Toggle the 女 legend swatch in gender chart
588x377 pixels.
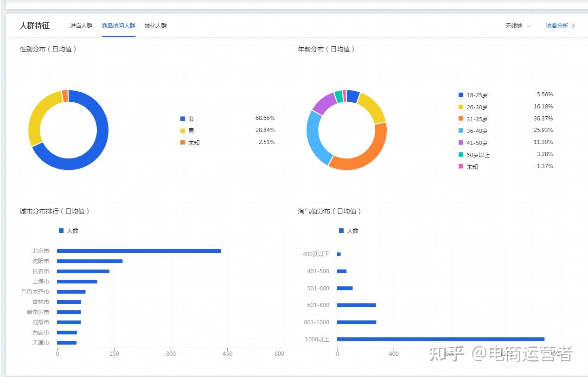click(x=183, y=119)
